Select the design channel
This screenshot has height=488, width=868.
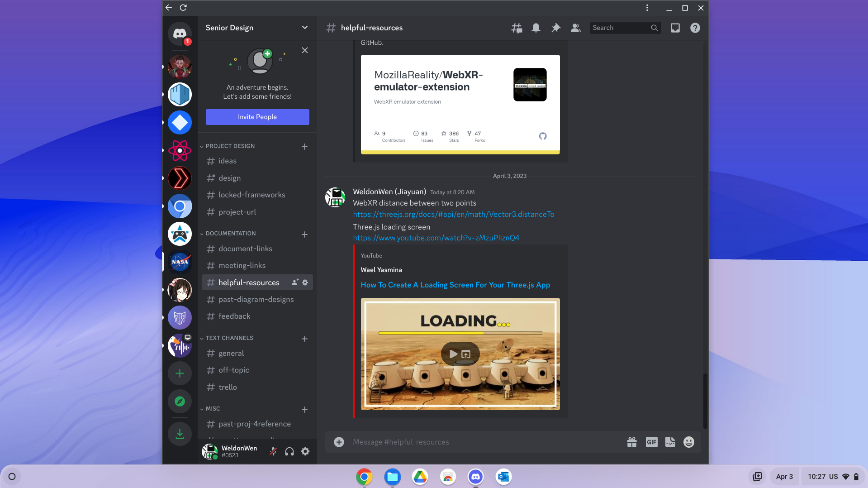257,178
